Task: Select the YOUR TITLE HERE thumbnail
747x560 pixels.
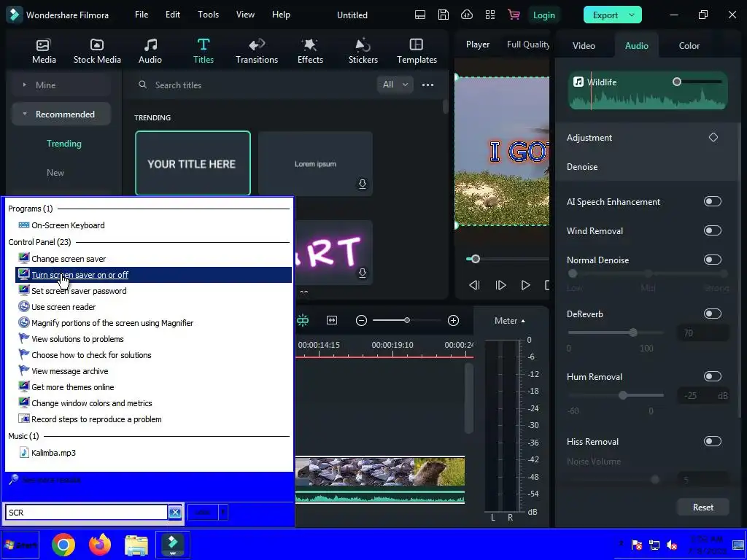Action: point(193,163)
